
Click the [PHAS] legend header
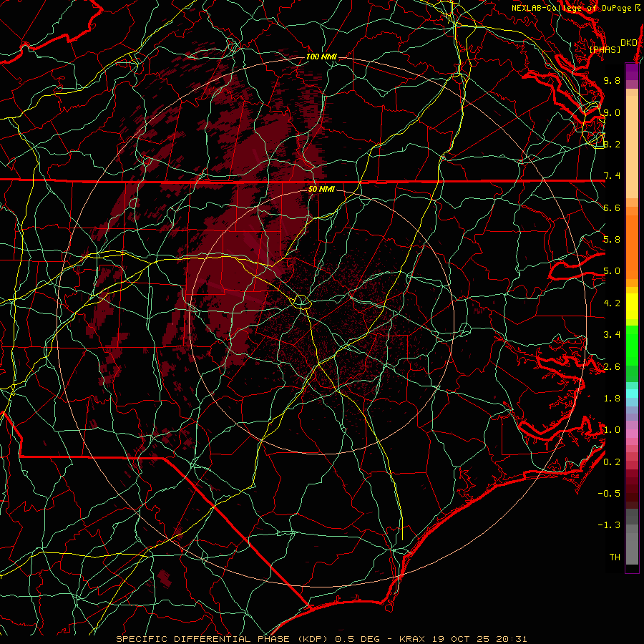click(605, 49)
